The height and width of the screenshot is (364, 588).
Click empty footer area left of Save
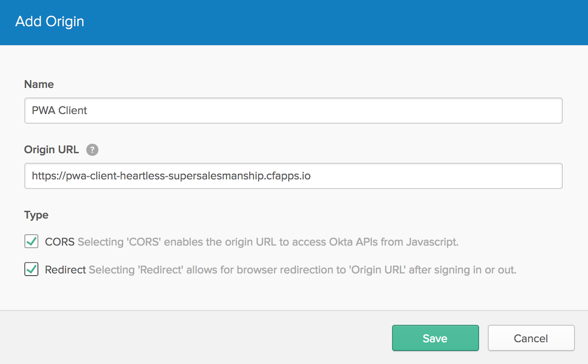coord(196,338)
